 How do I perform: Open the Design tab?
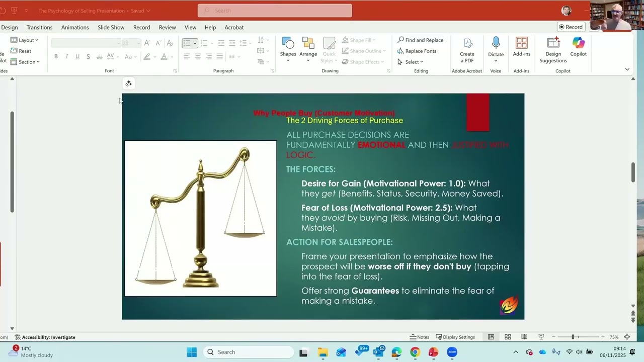tap(9, 27)
